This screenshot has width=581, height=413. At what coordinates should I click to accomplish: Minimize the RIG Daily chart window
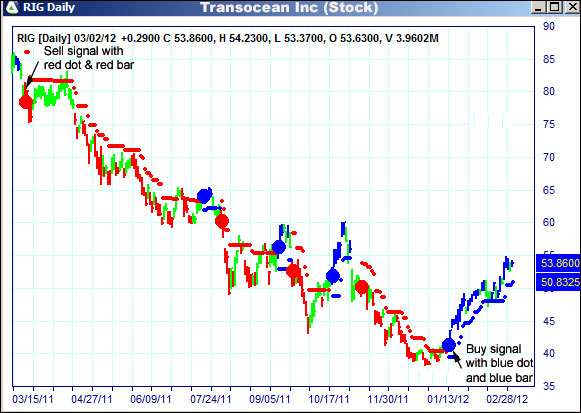tap(539, 7)
